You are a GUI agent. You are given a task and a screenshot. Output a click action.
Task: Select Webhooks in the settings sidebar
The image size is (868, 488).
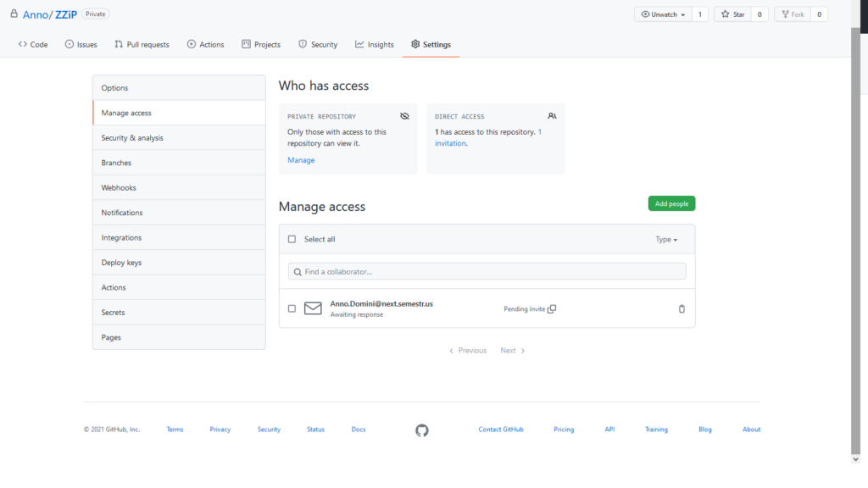(119, 188)
